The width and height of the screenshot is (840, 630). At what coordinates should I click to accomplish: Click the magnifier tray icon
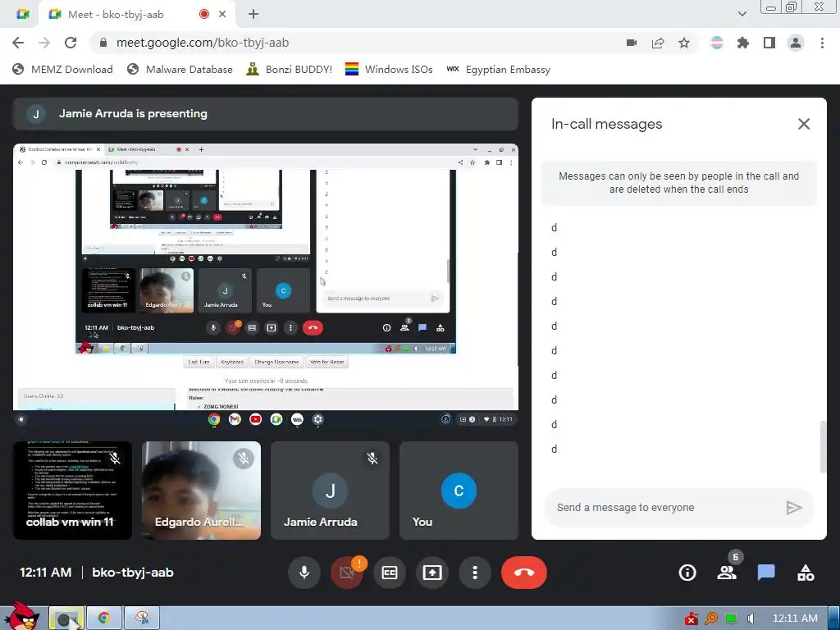[711, 619]
